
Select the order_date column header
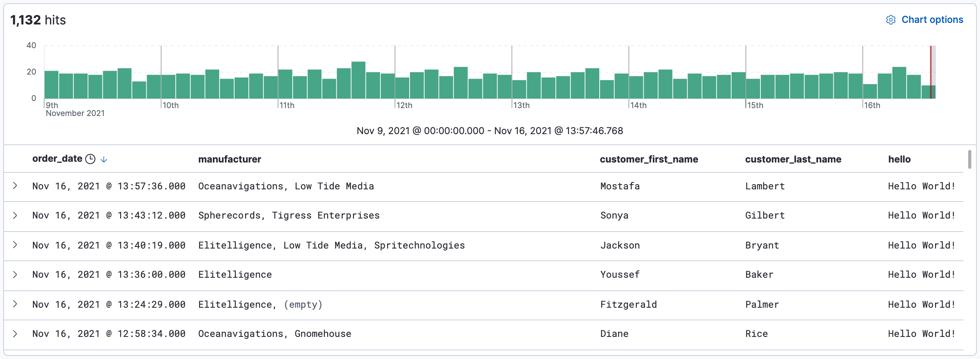tap(57, 159)
